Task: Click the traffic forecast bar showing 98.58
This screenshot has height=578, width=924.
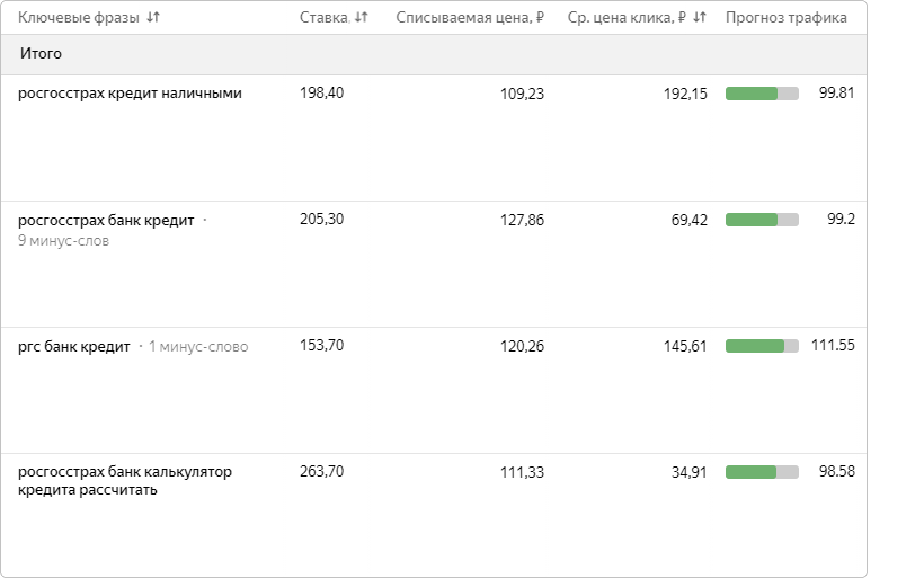Action: click(762, 472)
